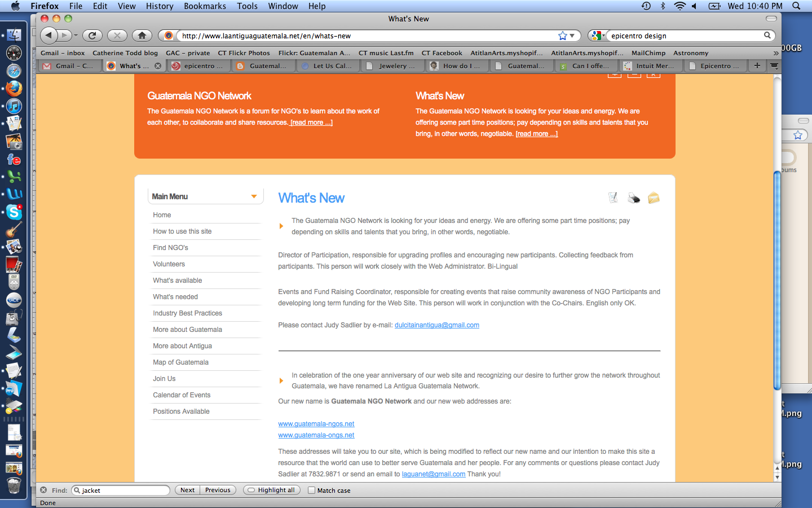
Task: Open Calendar of Events menu item
Action: [x=182, y=395]
